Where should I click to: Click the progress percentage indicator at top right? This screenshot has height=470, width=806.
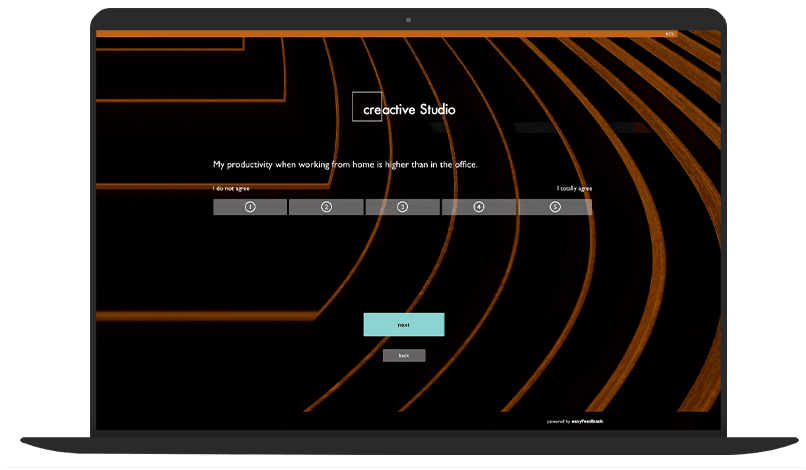pos(670,34)
